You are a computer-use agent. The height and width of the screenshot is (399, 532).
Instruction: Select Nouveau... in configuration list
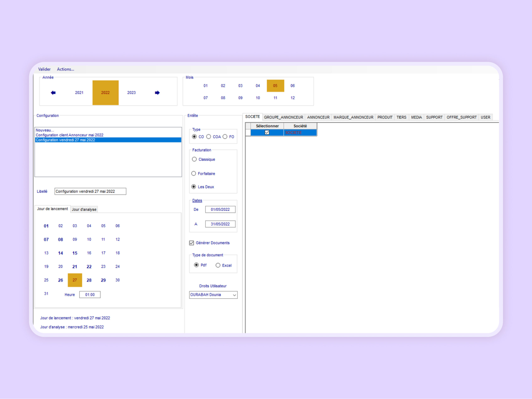click(x=45, y=130)
